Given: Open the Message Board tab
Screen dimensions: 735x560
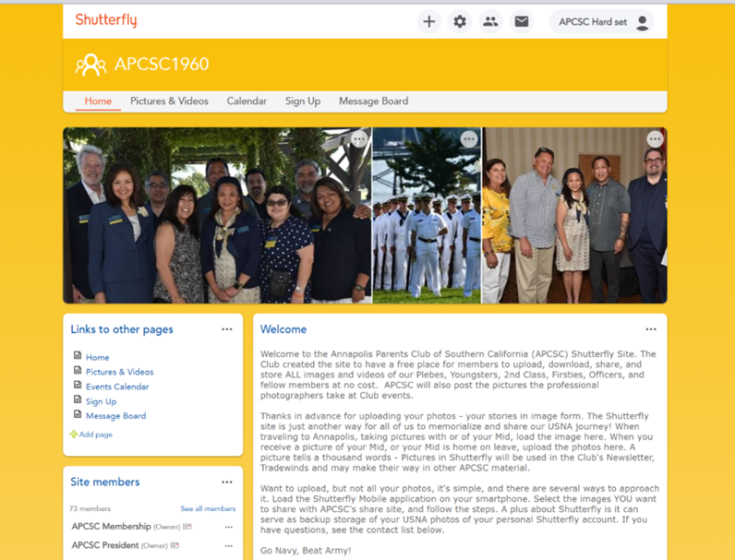Looking at the screenshot, I should 374,101.
